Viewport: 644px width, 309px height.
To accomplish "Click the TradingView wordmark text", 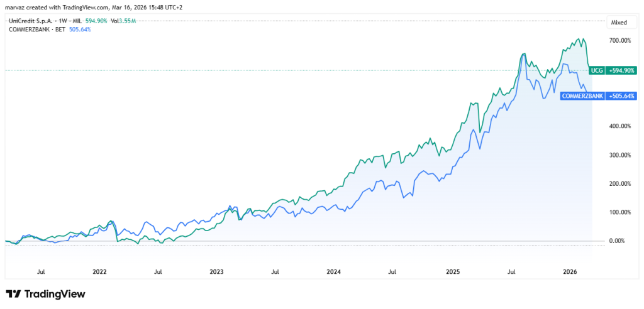I will coord(55,294).
